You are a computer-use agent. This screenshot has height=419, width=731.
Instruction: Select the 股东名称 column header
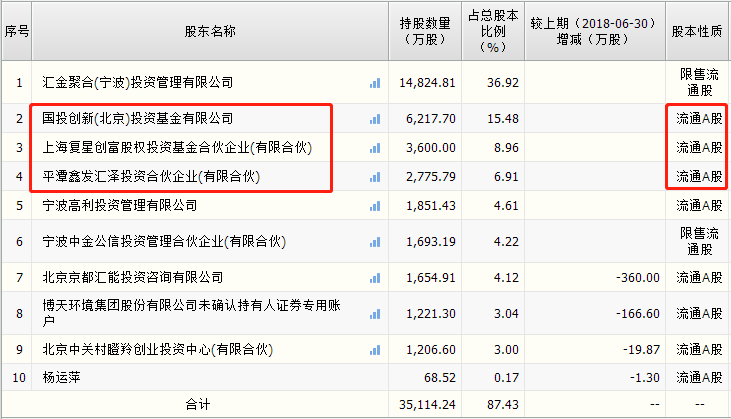pos(210,31)
